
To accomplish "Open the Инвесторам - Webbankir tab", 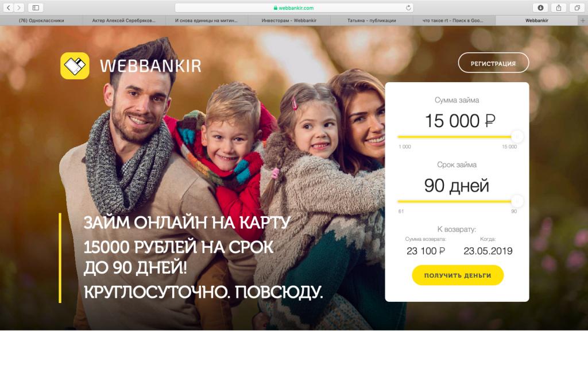I will (289, 21).
